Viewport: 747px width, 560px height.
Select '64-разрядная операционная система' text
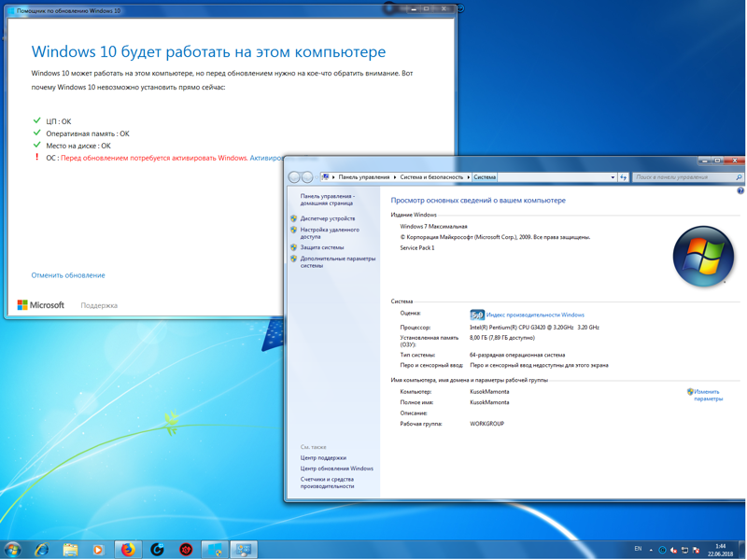tap(517, 356)
